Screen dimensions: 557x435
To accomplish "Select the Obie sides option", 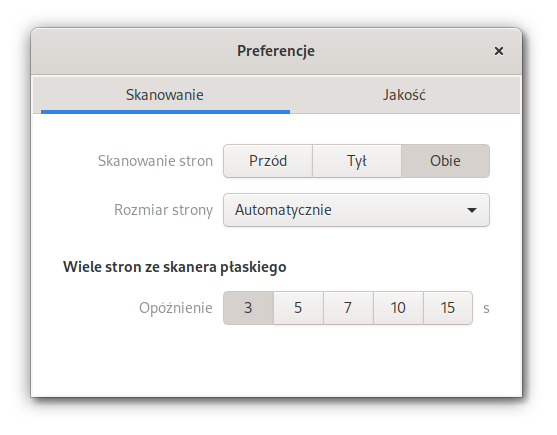I will 445,161.
